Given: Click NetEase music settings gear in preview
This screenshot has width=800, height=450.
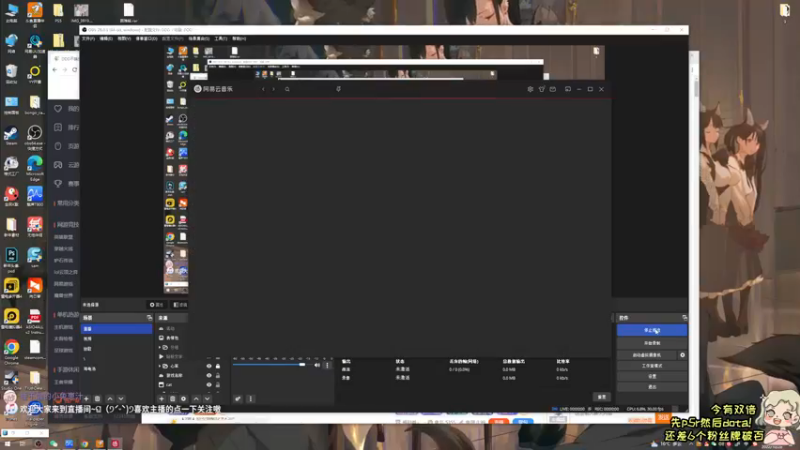Looking at the screenshot, I should pos(530,89).
